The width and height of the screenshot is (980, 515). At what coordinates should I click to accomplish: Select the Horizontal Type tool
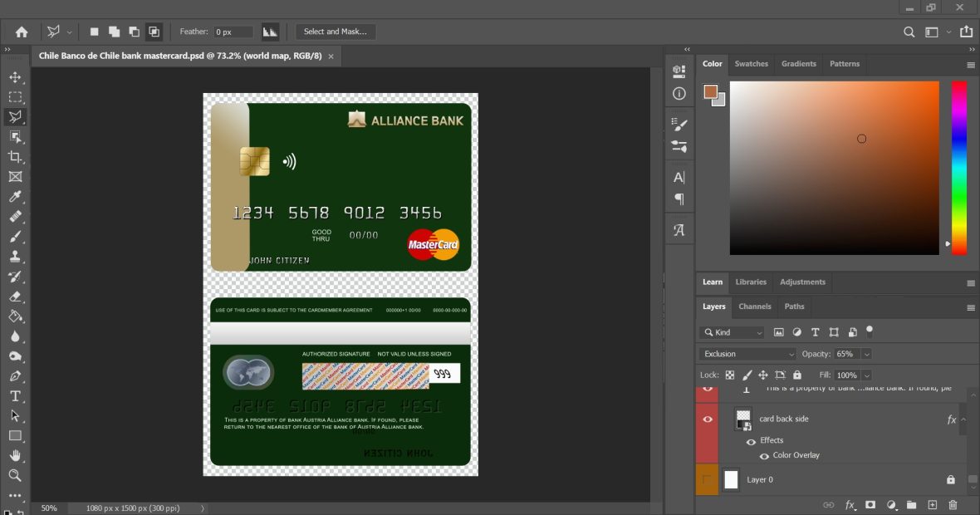coord(15,396)
